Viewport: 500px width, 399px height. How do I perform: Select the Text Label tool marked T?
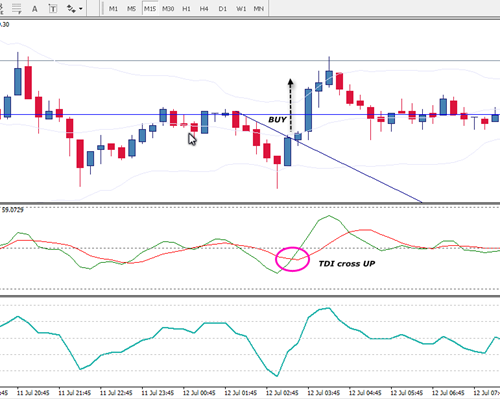(x=53, y=9)
